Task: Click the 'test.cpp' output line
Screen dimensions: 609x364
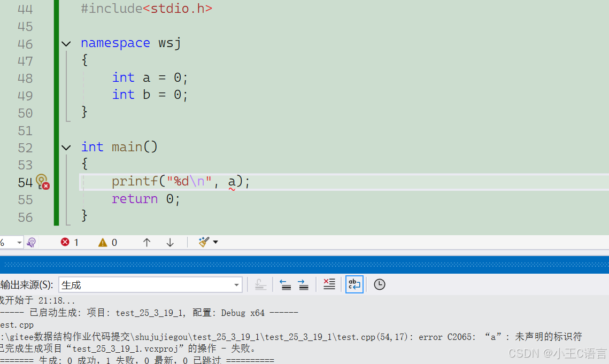Action: (x=17, y=325)
